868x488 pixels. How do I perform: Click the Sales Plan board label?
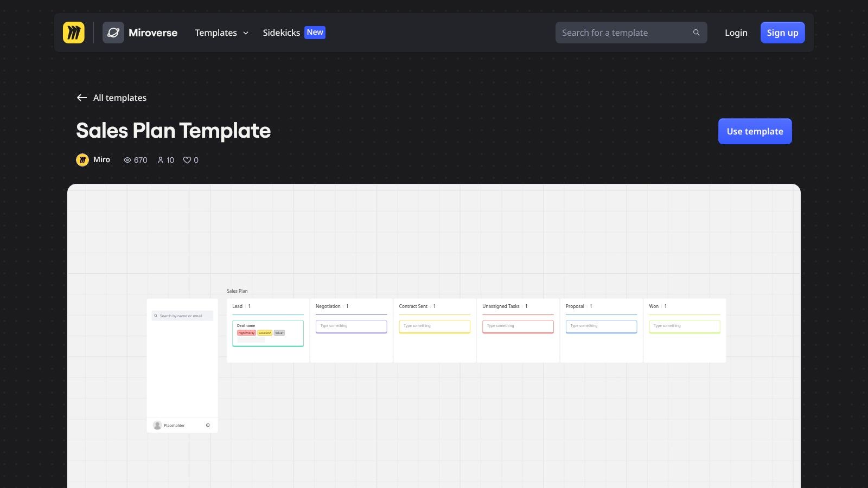pyautogui.click(x=237, y=291)
